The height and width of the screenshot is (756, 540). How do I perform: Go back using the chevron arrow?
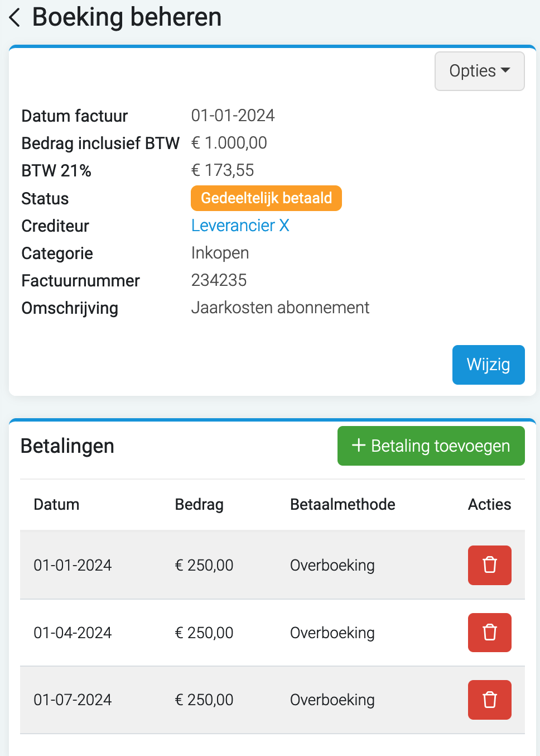pyautogui.click(x=15, y=17)
